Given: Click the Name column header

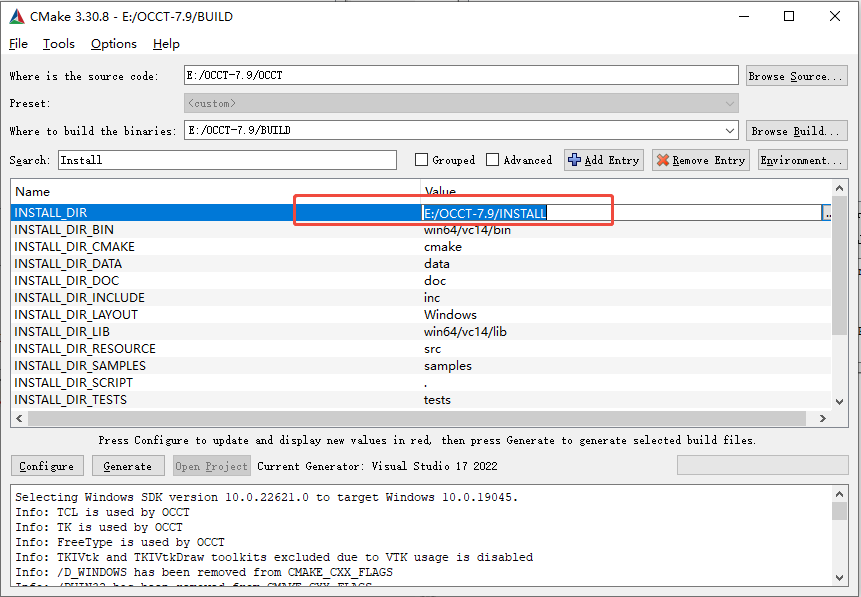Looking at the screenshot, I should [215, 192].
